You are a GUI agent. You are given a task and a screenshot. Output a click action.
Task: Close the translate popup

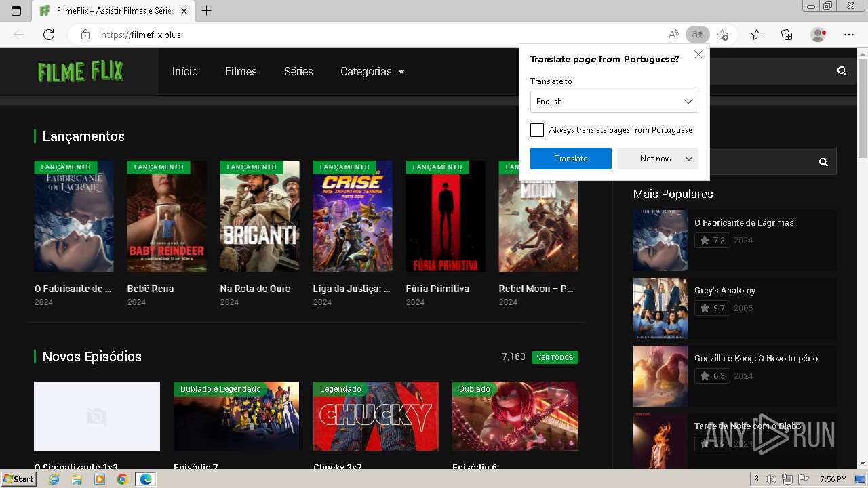(x=698, y=54)
